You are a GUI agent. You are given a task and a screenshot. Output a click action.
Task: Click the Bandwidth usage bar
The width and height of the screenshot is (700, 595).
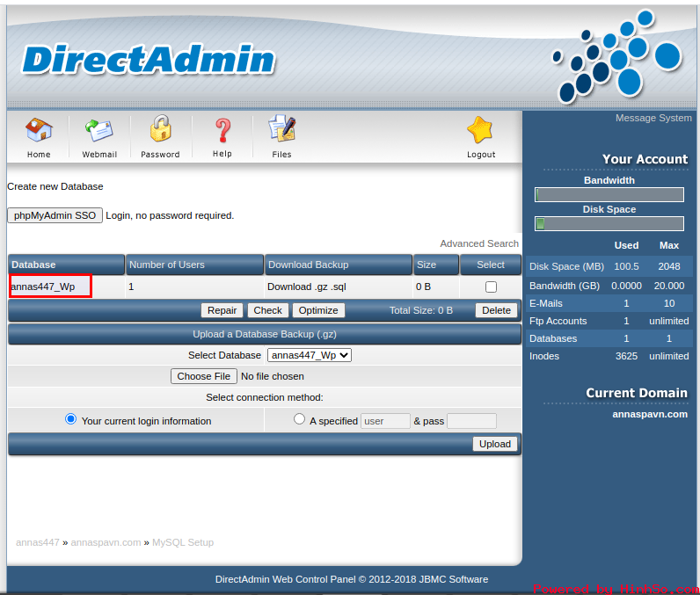coord(609,194)
